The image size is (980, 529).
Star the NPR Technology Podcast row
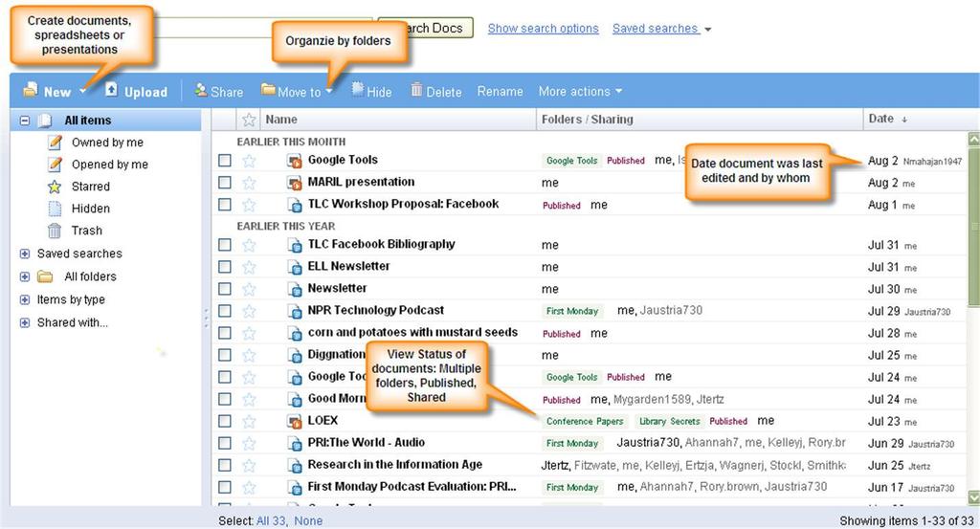tap(249, 311)
